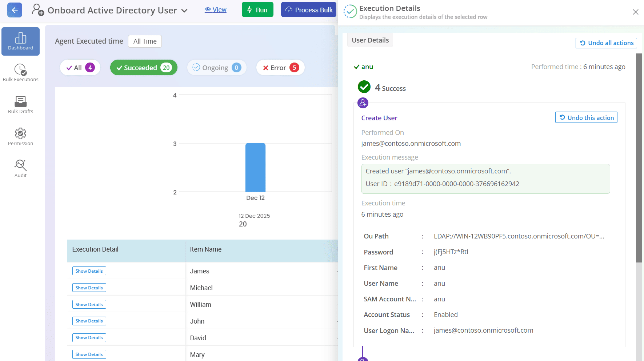The width and height of the screenshot is (644, 361).
Task: Click the Create User action icon
Action: [x=363, y=103]
